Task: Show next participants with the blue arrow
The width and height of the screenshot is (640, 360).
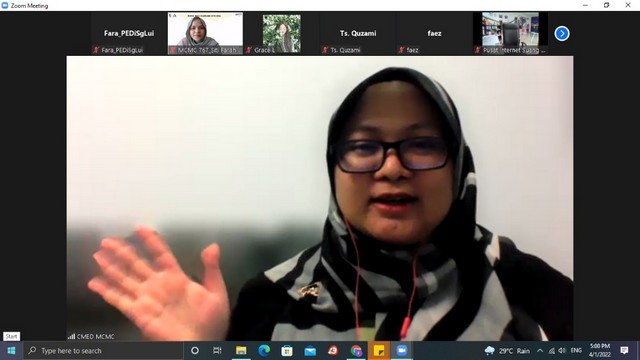Action: pos(562,33)
